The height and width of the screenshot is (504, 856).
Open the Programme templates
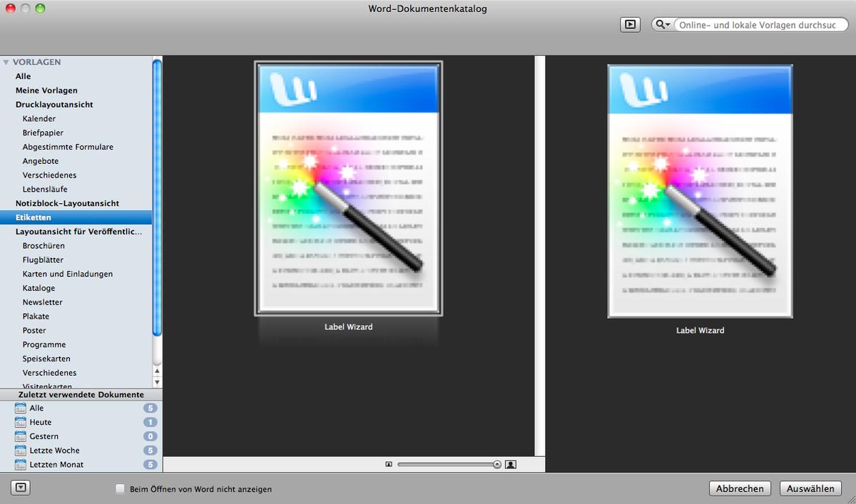[44, 344]
